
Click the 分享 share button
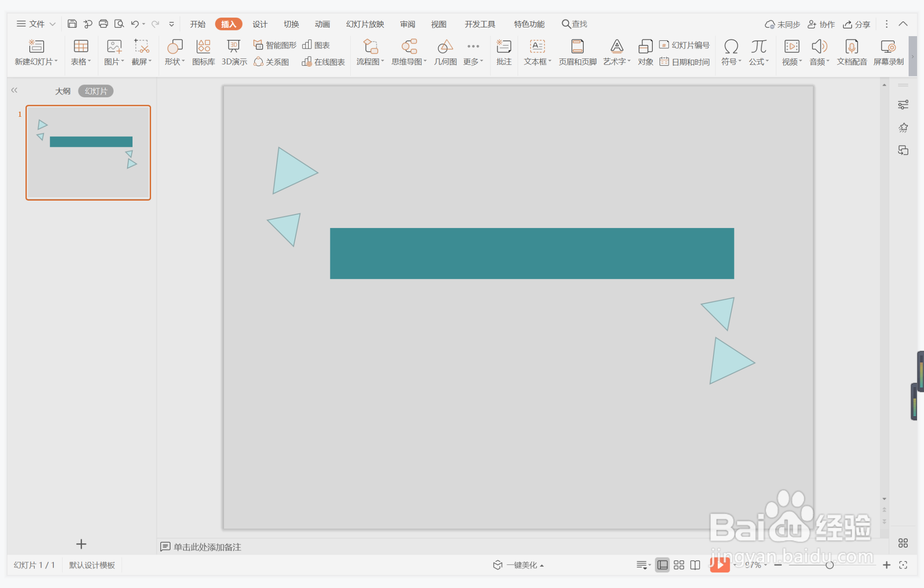pyautogui.click(x=856, y=24)
